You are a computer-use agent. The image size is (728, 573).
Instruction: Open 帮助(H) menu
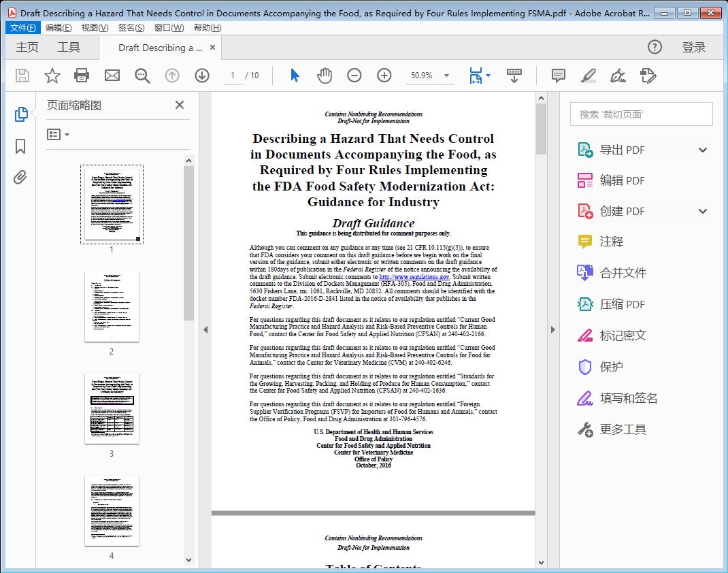(208, 28)
